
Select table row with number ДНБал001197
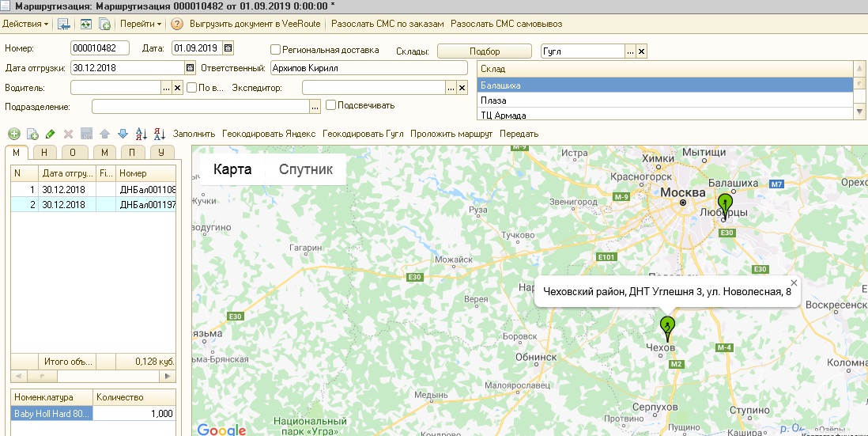coord(93,204)
